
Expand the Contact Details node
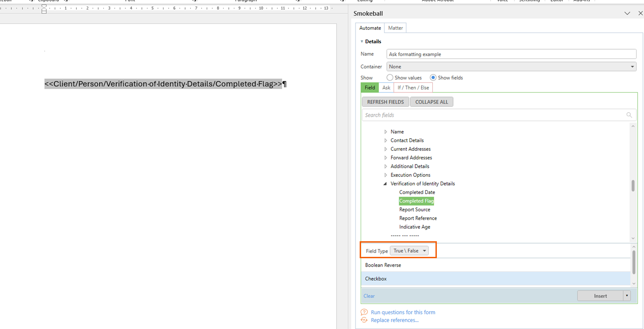click(x=386, y=141)
